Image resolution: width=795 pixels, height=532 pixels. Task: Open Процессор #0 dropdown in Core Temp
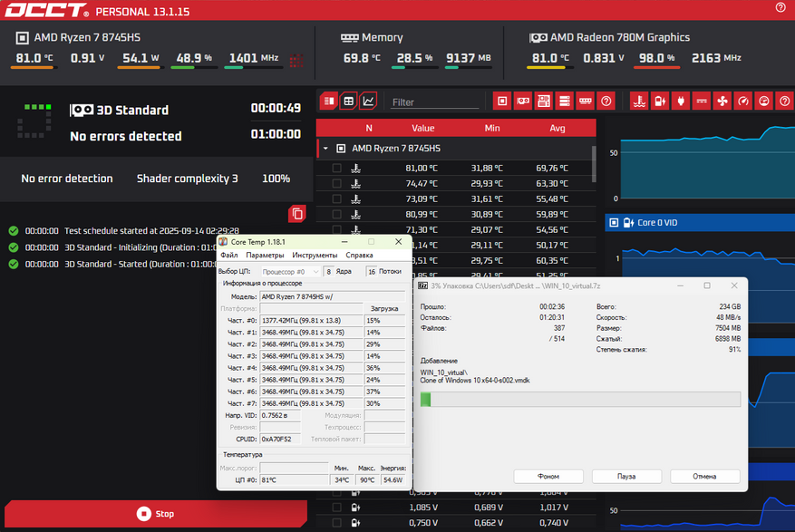click(x=290, y=272)
